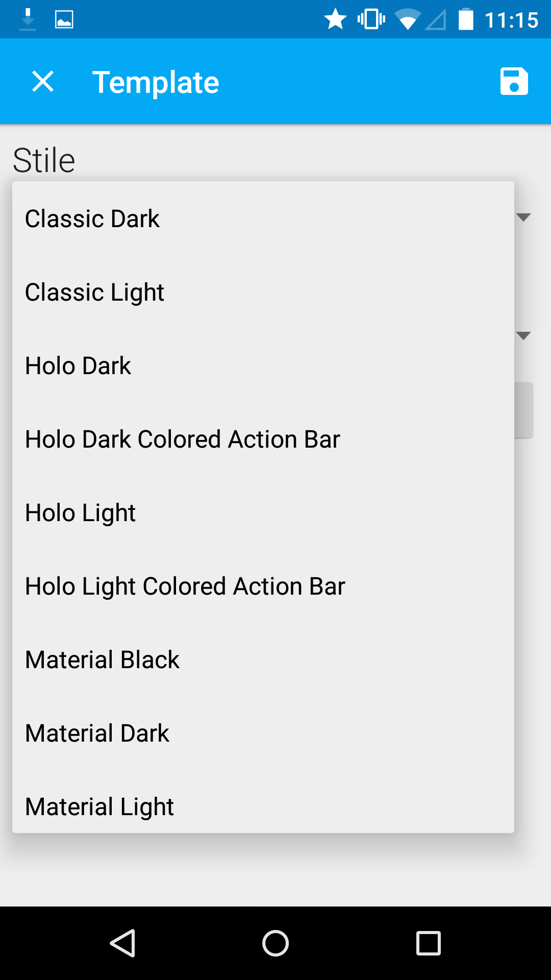Close the Template screen with the X icon
The image size is (551, 980).
coord(43,82)
